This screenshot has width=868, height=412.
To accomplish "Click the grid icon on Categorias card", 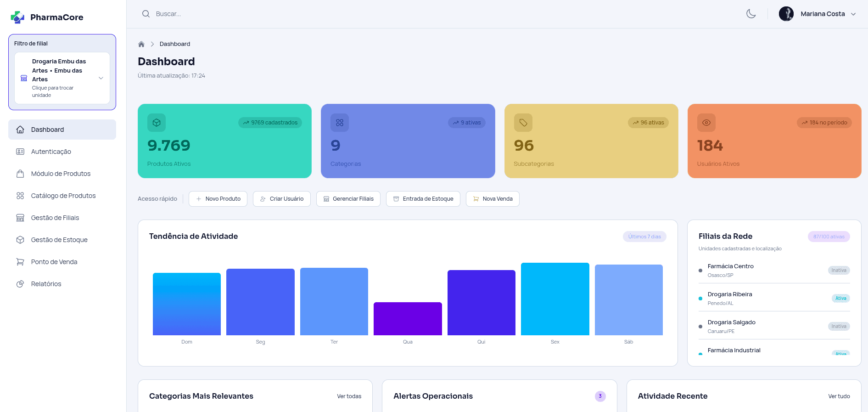I will (340, 123).
